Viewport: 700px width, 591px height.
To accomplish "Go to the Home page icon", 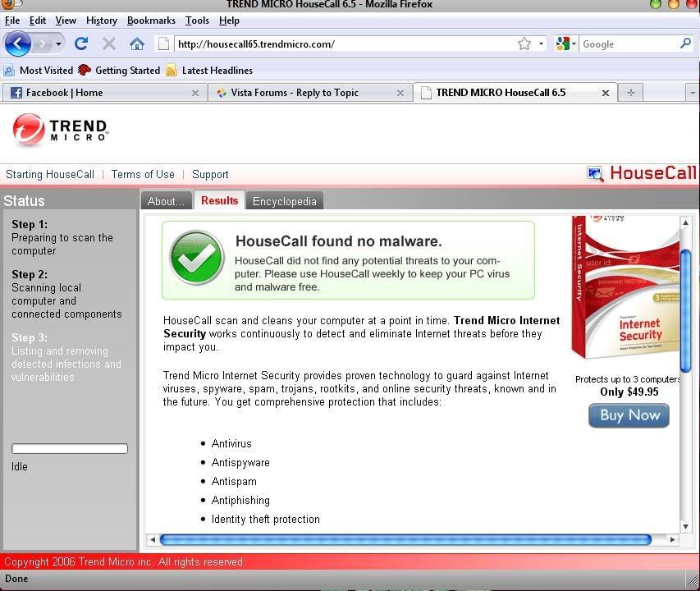I will point(137,44).
